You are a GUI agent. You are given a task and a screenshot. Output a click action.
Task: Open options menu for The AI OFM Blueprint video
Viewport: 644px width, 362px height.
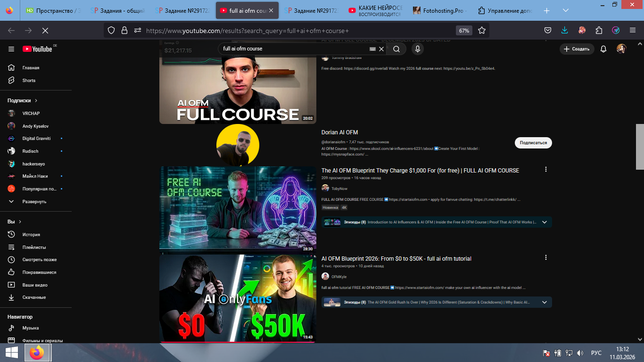click(x=546, y=169)
